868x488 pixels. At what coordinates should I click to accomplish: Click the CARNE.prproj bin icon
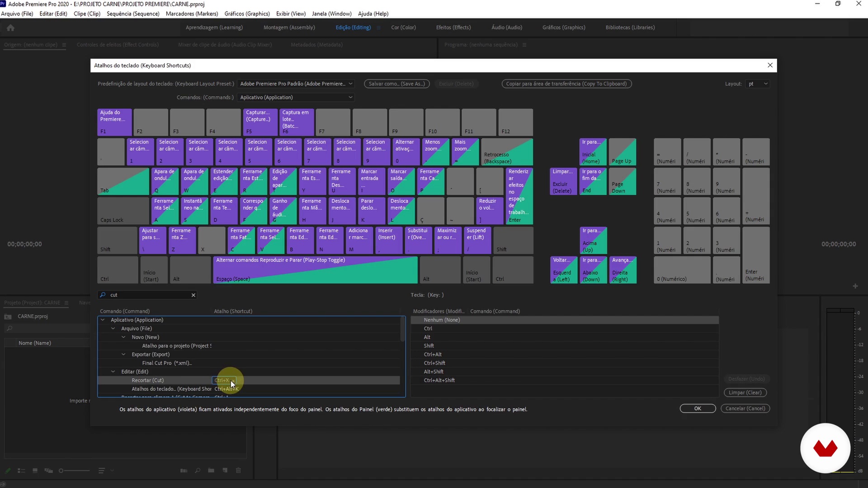8,316
